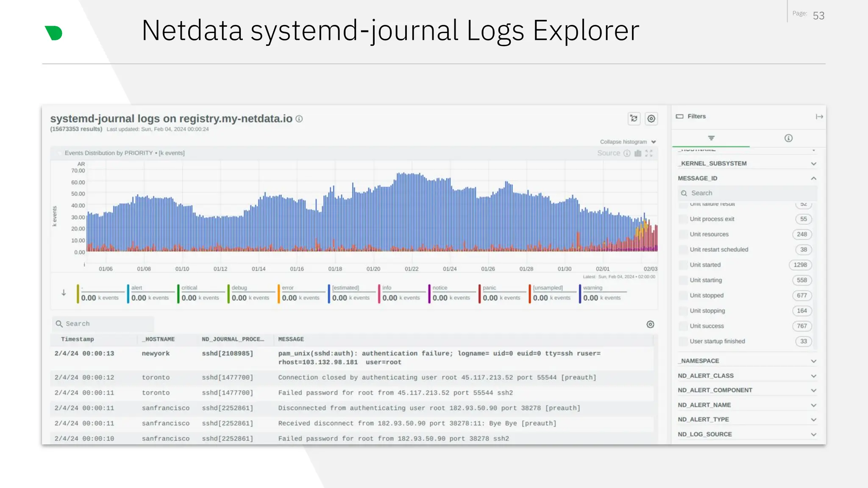Click the Filters panel icon

tap(680, 116)
